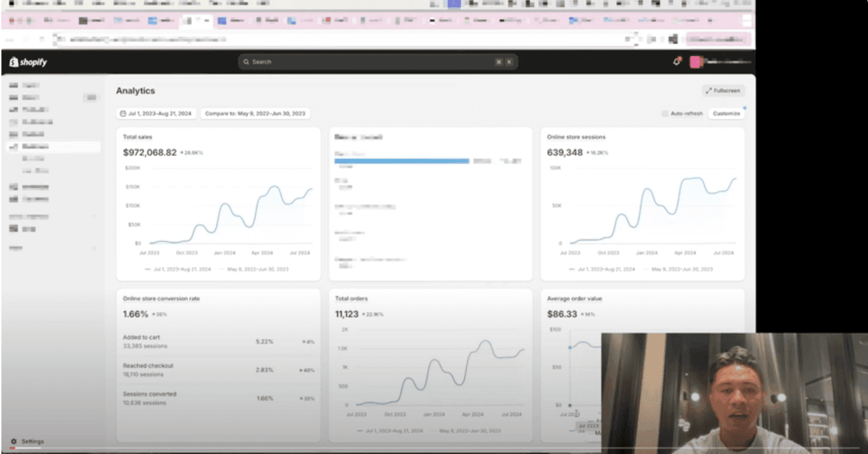Enable the Auto-refresh checkbox
The height and width of the screenshot is (454, 868).
(665, 114)
